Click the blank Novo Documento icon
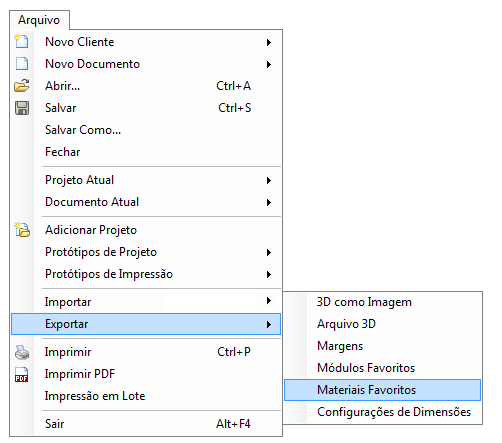This screenshot has width=502, height=443. point(22,63)
